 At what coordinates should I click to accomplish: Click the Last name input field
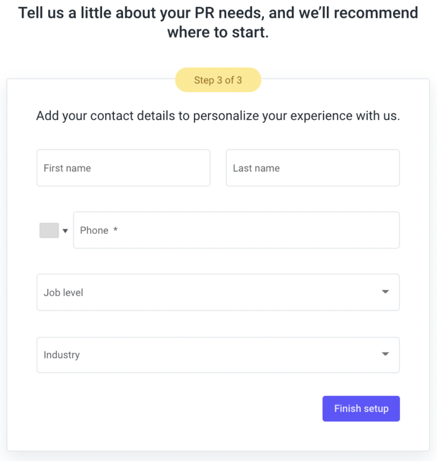(313, 168)
